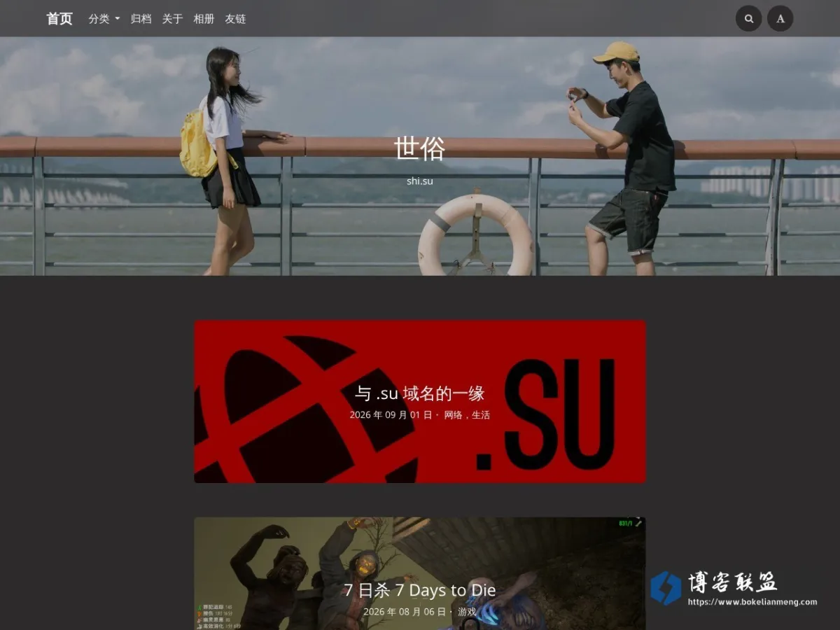Screen dimensions: 840x630
Task: Click the "A" font settings button
Action: [780, 19]
